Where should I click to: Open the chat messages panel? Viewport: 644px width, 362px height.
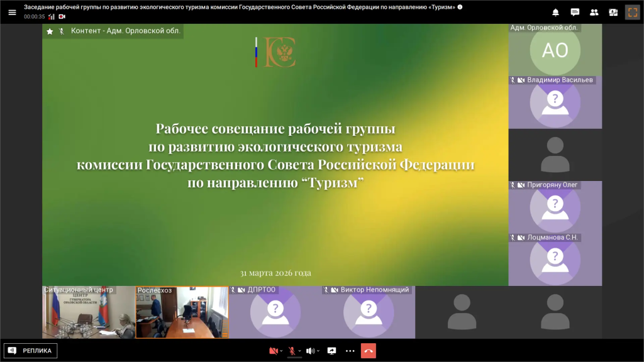point(575,12)
